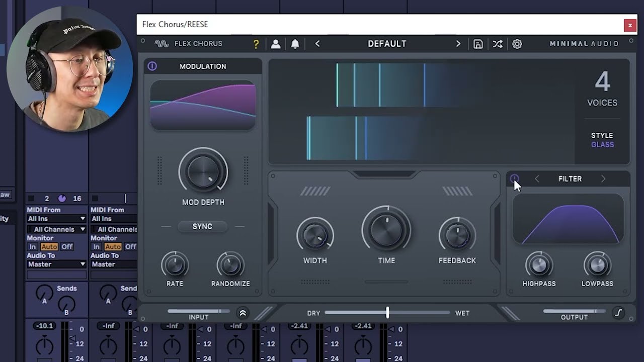The width and height of the screenshot is (644, 362).
Task: Click the pan knob below the -10.1 value
Action: tap(45, 346)
